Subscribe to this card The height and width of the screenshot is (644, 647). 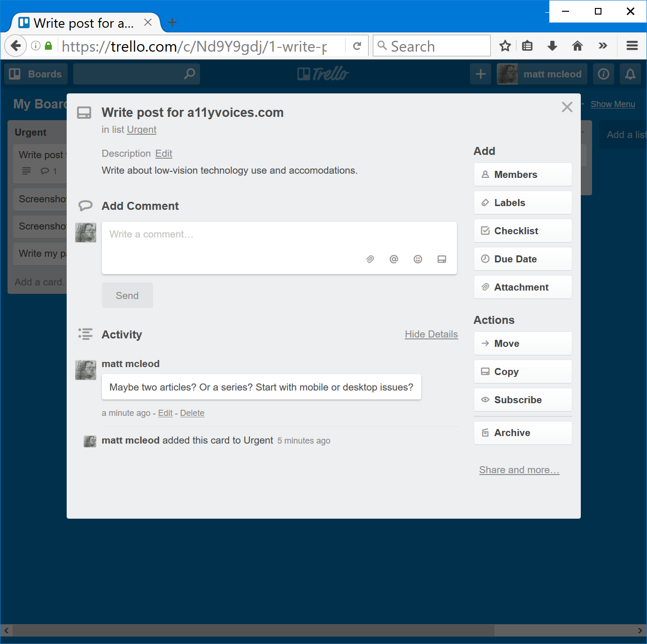(x=523, y=399)
